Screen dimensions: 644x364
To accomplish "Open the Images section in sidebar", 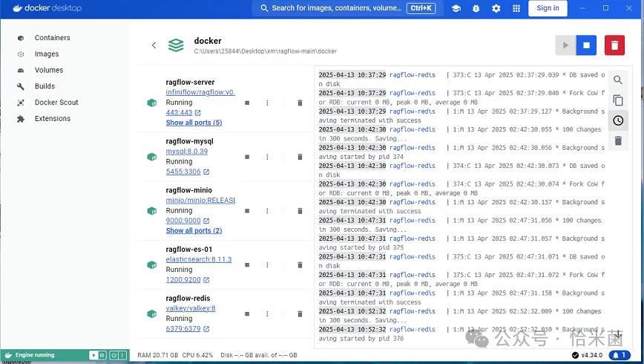I will (x=47, y=54).
